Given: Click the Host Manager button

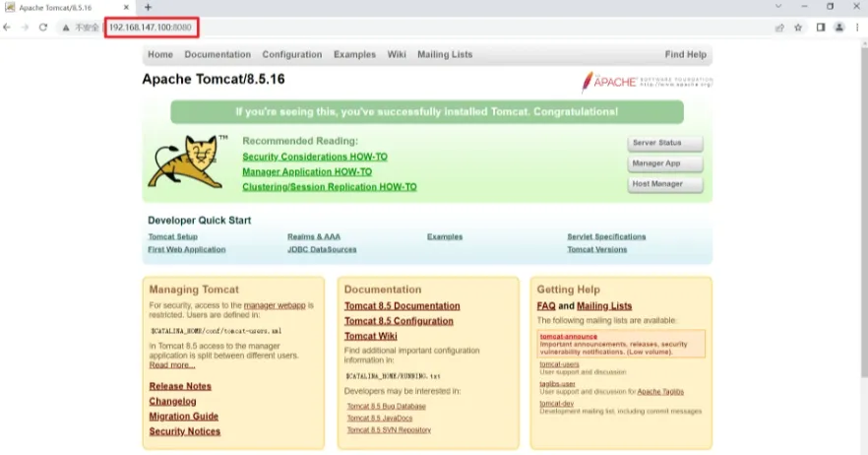Looking at the screenshot, I should [665, 184].
